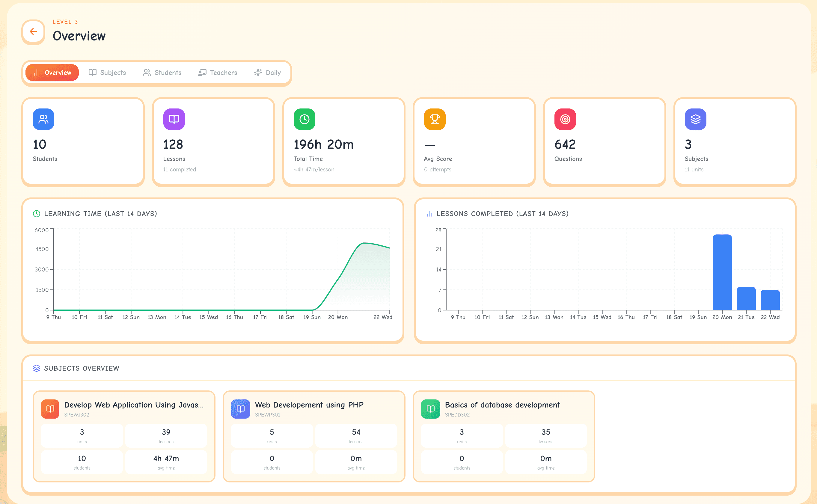
Task: Click the Overview page title
Action: pyautogui.click(x=79, y=36)
